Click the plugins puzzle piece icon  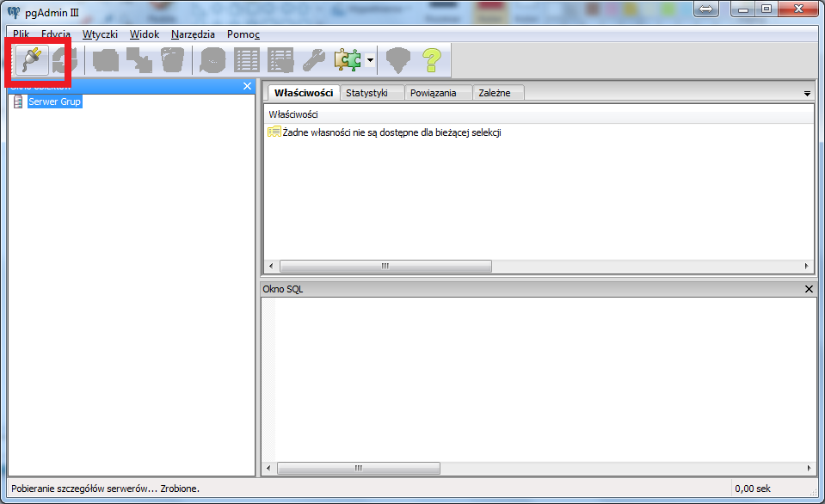348,60
